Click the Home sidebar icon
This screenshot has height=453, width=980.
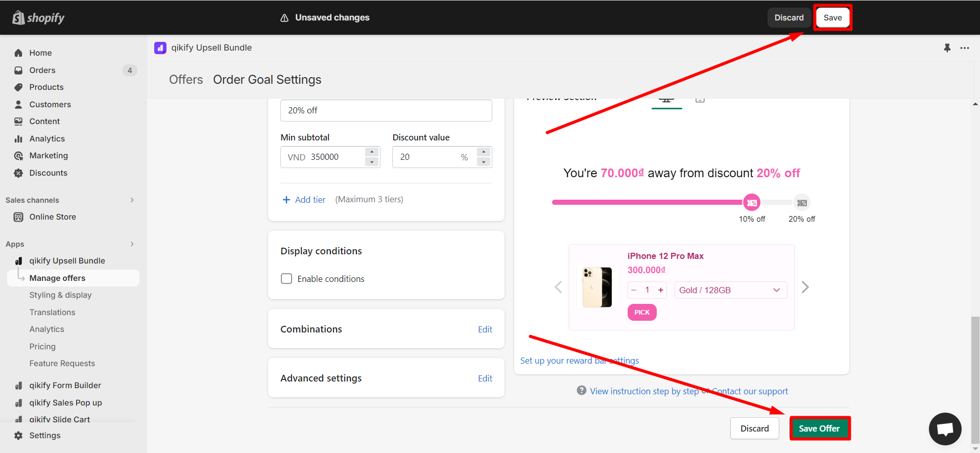[18, 53]
